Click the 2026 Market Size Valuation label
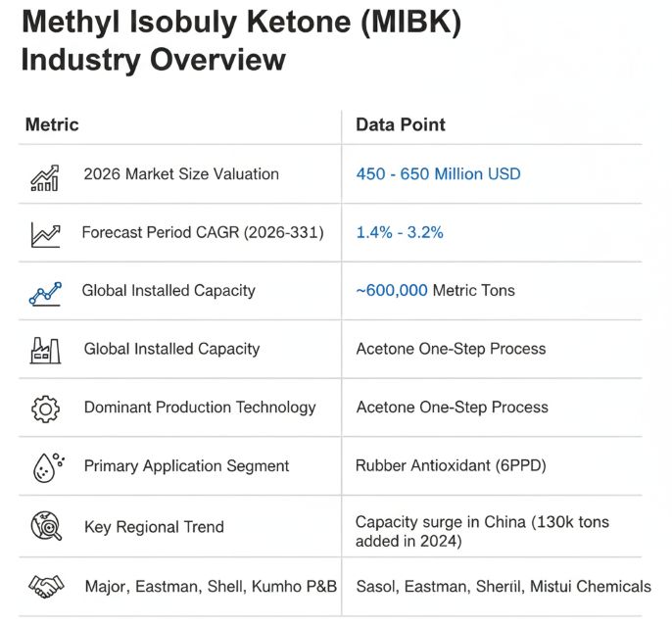The width and height of the screenshot is (672, 625). (181, 174)
